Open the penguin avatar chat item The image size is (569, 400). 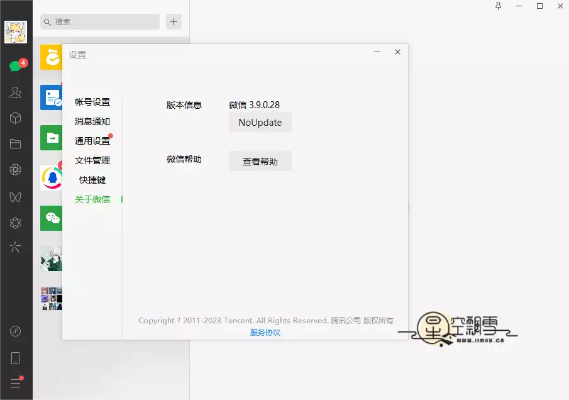tap(51, 178)
